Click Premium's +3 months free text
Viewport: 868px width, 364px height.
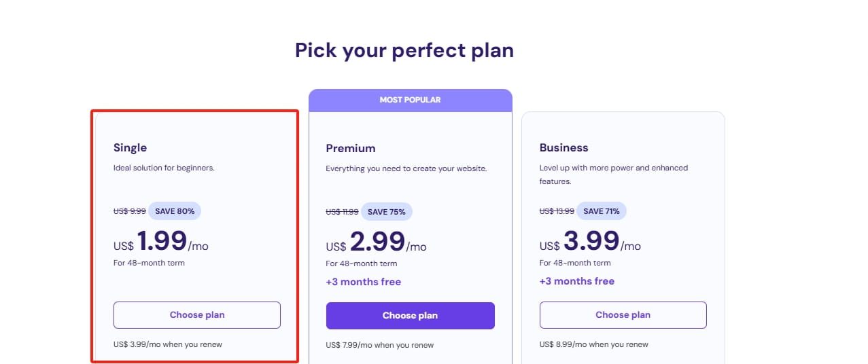pos(363,282)
